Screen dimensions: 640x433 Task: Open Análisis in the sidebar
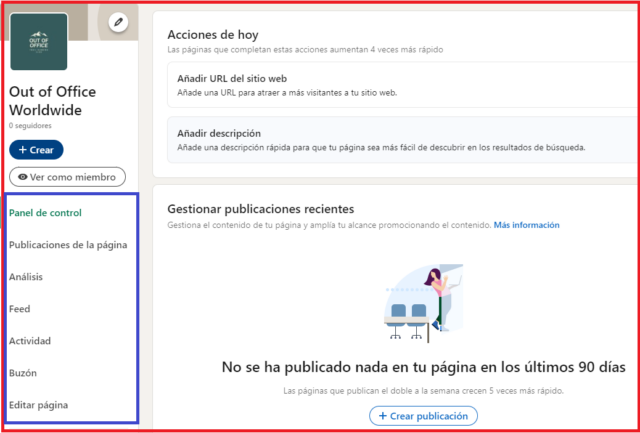26,277
